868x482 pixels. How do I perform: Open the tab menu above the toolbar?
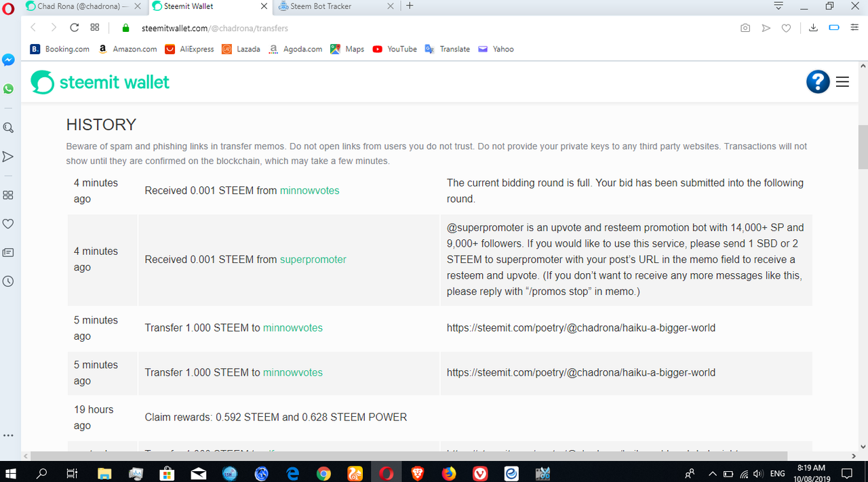click(778, 6)
